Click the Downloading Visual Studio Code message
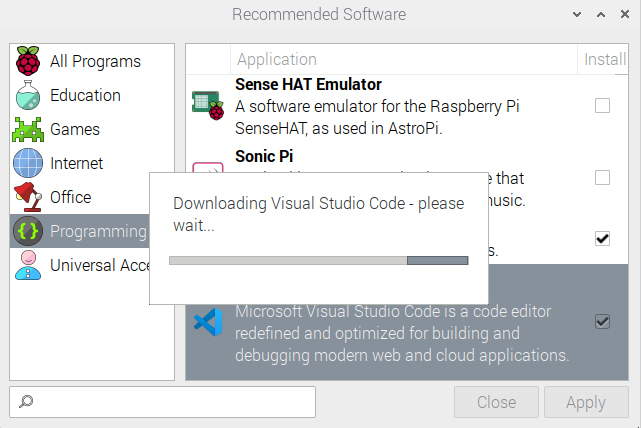The width and height of the screenshot is (641, 428). pyautogui.click(x=318, y=214)
